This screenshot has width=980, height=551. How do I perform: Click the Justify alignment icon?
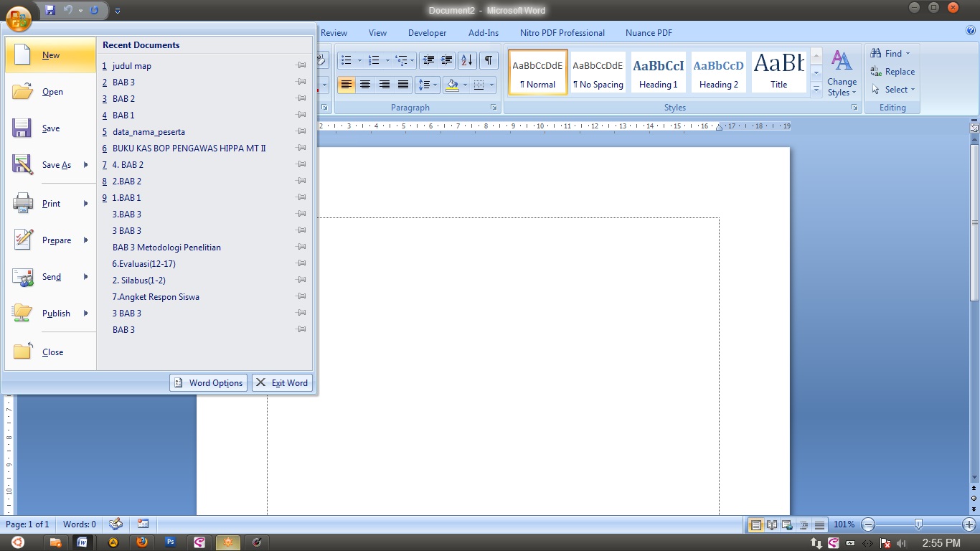pyautogui.click(x=403, y=85)
